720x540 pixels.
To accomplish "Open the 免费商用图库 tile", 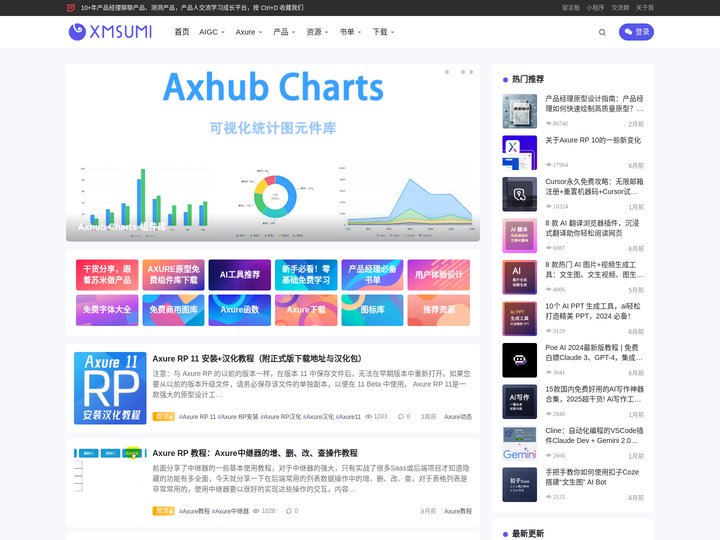I will tap(173, 310).
